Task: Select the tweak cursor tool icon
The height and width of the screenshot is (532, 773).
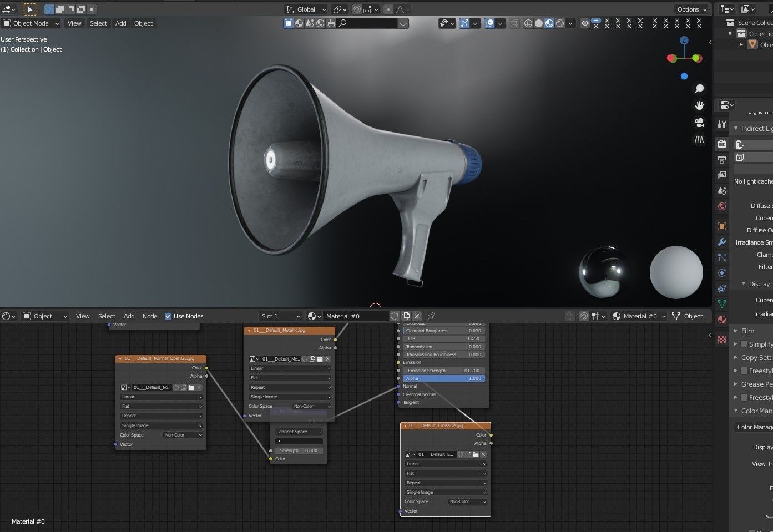Action: 30,9
